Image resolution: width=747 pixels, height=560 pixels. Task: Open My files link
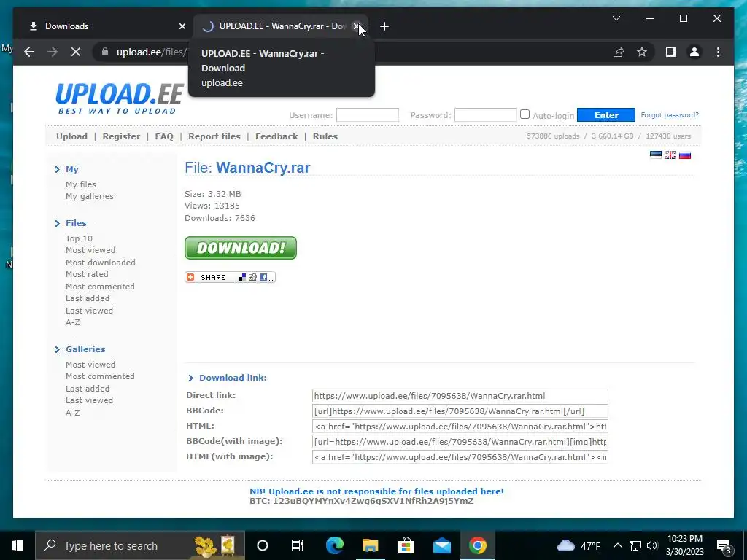pyautogui.click(x=80, y=184)
